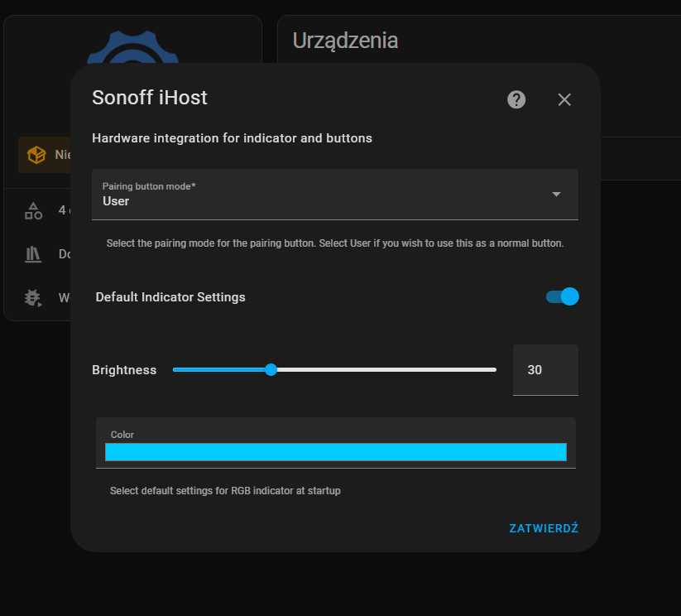This screenshot has width=681, height=616.
Task: Expand the Pairing button mode dropdown
Action: coord(335,195)
